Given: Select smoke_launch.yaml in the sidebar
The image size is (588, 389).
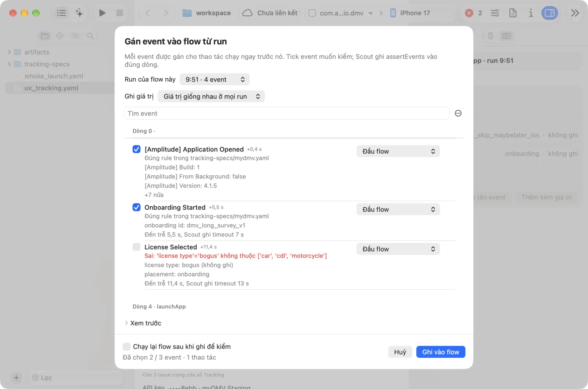Looking at the screenshot, I should tap(54, 76).
